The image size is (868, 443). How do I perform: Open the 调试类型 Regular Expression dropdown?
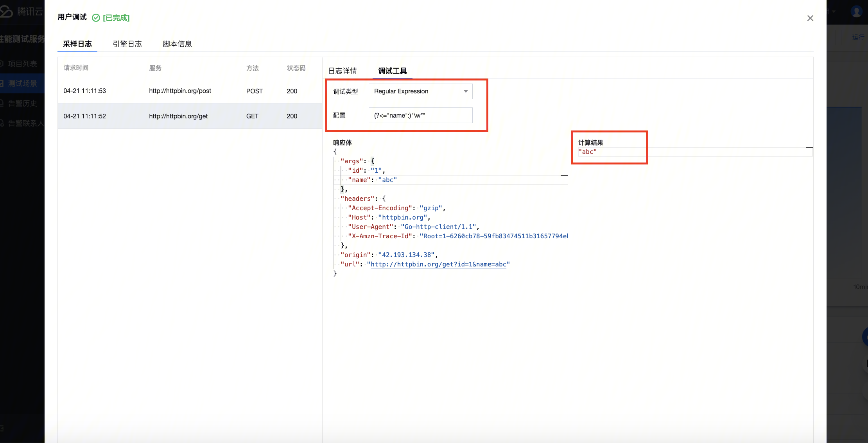pyautogui.click(x=420, y=91)
